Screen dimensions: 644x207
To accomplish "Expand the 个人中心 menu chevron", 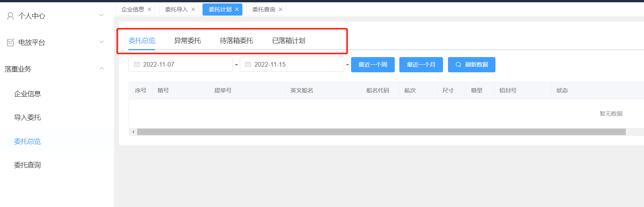I will coord(101,15).
